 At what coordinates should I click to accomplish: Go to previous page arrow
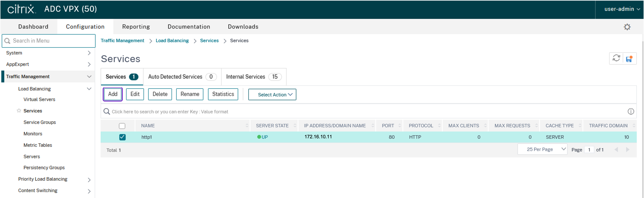(x=616, y=150)
